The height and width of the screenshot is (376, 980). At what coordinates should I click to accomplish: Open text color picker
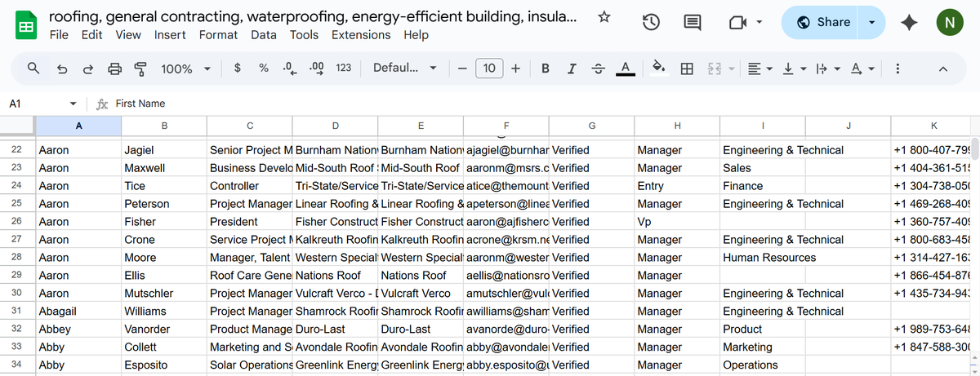[626, 69]
